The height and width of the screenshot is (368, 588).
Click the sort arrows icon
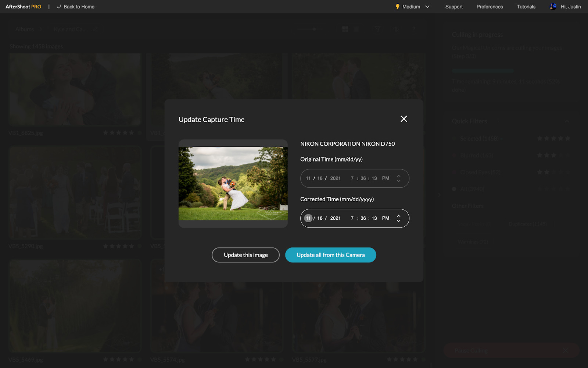point(396,29)
